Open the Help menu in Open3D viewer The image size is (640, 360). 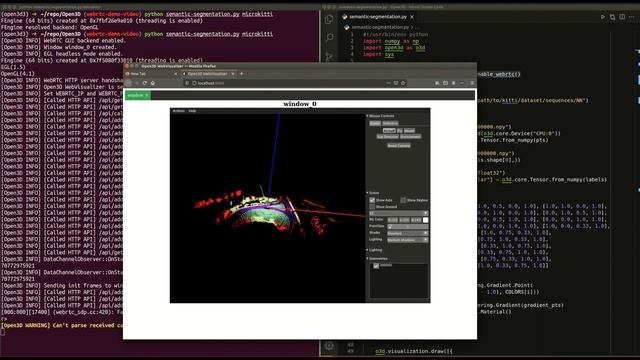pos(192,111)
